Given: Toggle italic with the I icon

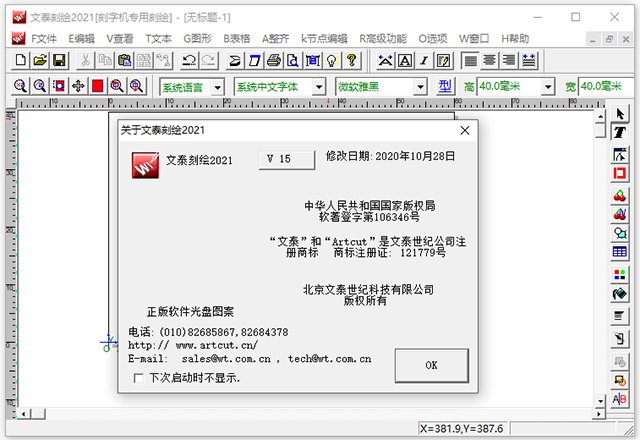Looking at the screenshot, I should (424, 61).
